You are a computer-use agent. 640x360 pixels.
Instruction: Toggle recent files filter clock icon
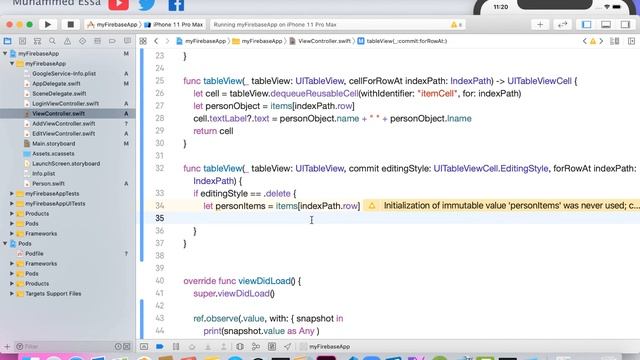pyautogui.click(x=118, y=347)
